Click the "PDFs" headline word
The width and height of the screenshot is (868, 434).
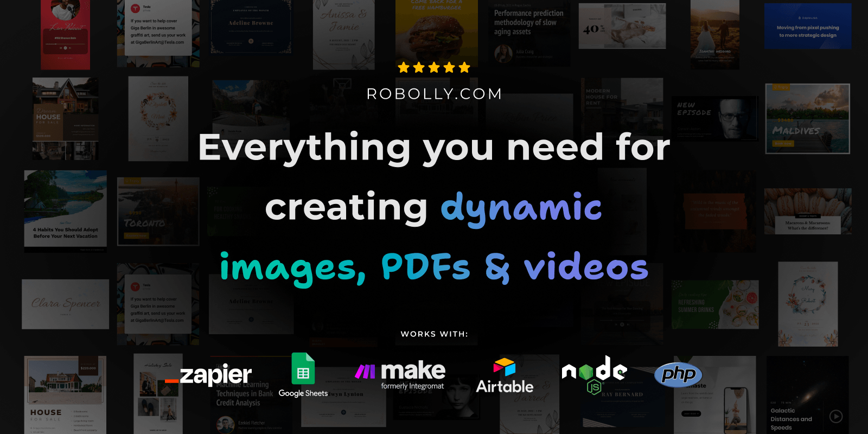pyautogui.click(x=426, y=266)
